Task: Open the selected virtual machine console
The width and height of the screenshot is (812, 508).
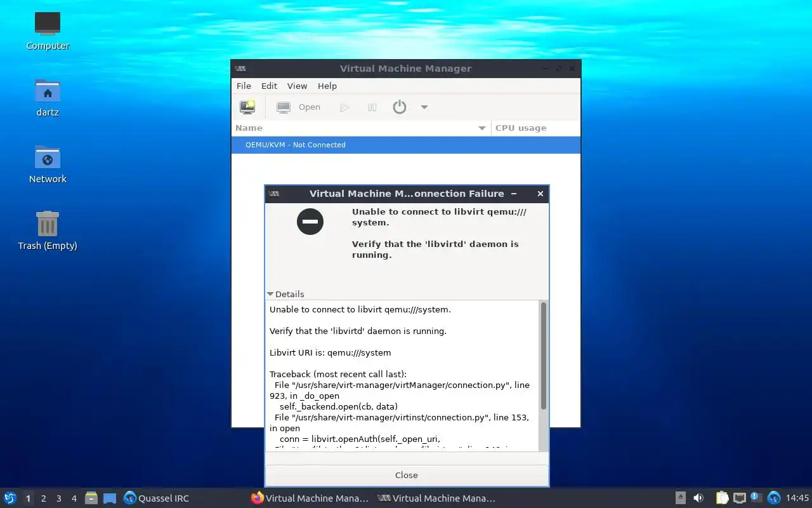Action: (x=299, y=107)
